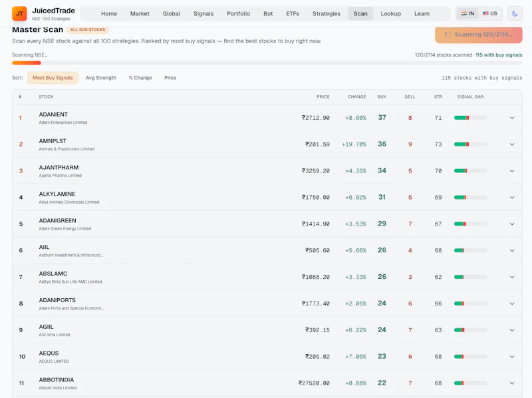Click the AIIL stock name
Image resolution: width=532 pixels, height=398 pixels.
(x=44, y=247)
